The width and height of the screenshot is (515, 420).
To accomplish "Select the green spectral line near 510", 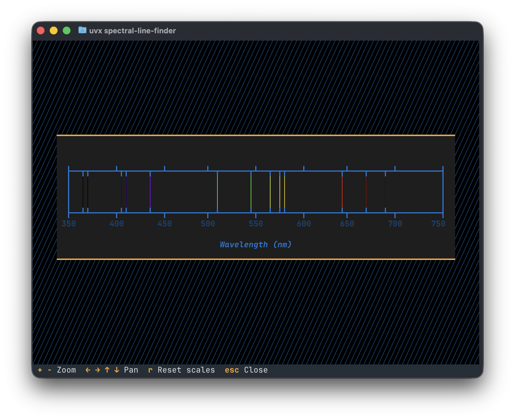I will (x=217, y=192).
